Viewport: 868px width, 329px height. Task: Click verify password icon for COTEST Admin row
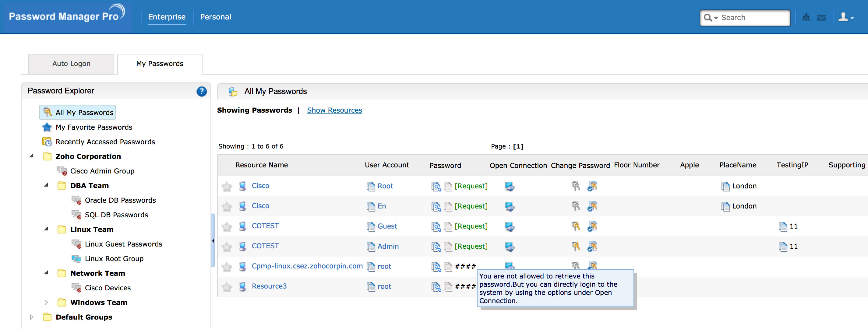coord(592,247)
